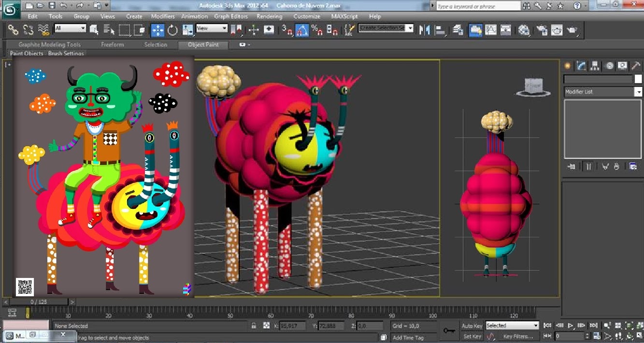This screenshot has height=343, width=644.
Task: Open the Utilities hammer panel icon
Action: [x=636, y=66]
